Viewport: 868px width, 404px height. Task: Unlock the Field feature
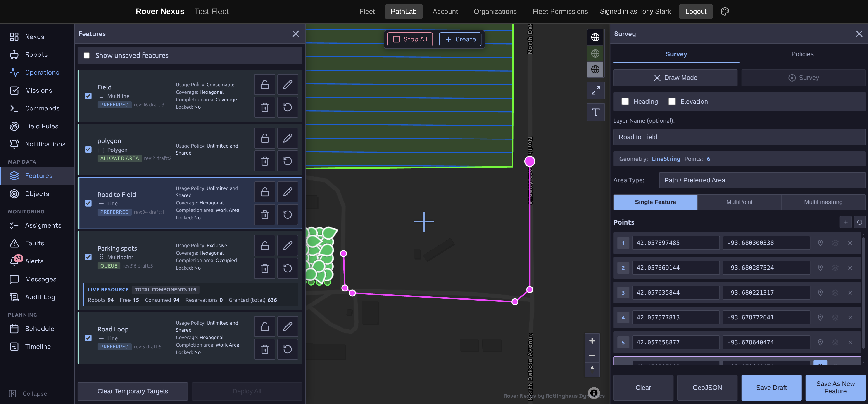(265, 85)
